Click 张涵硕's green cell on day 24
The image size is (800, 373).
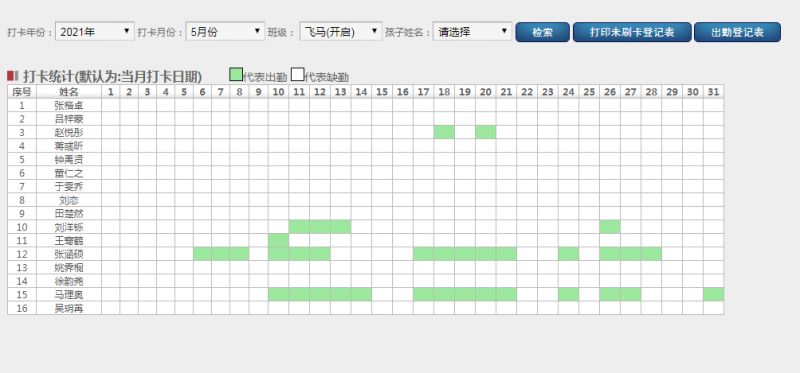(568, 254)
